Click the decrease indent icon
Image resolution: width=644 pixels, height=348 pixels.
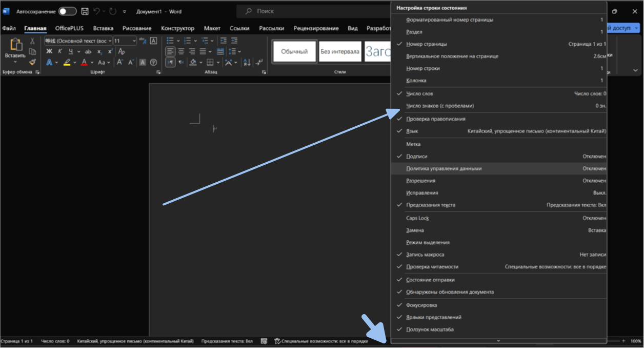[223, 41]
